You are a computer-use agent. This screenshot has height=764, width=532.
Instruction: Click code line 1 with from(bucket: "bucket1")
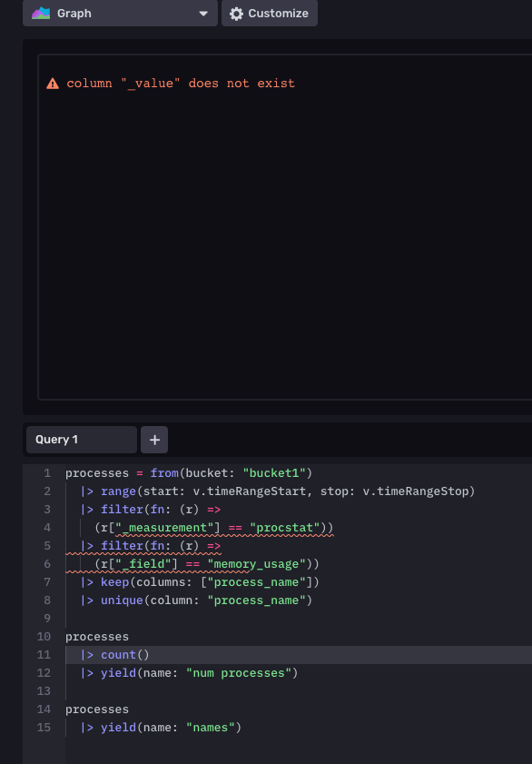[x=189, y=473]
